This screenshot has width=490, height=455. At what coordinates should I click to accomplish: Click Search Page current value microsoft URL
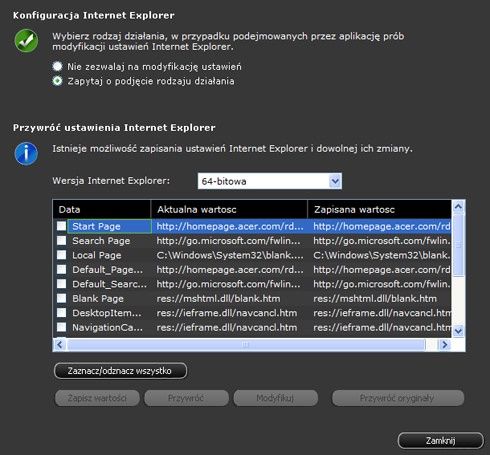point(229,241)
